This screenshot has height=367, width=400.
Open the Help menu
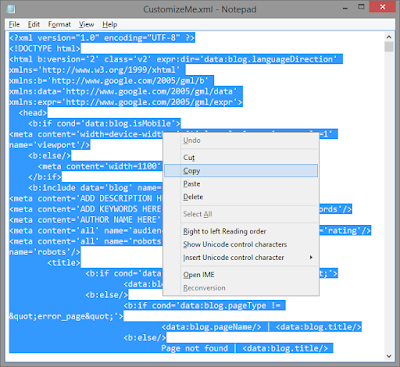(109, 24)
